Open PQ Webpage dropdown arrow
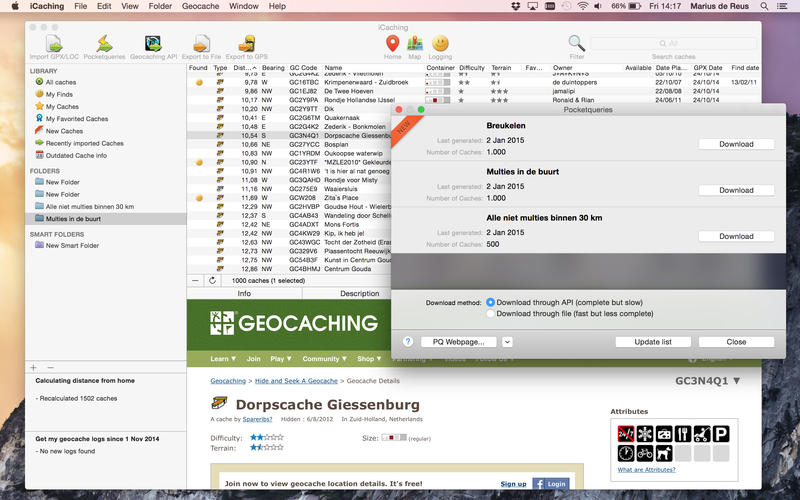Screen dimensions: 800x500 (507, 342)
